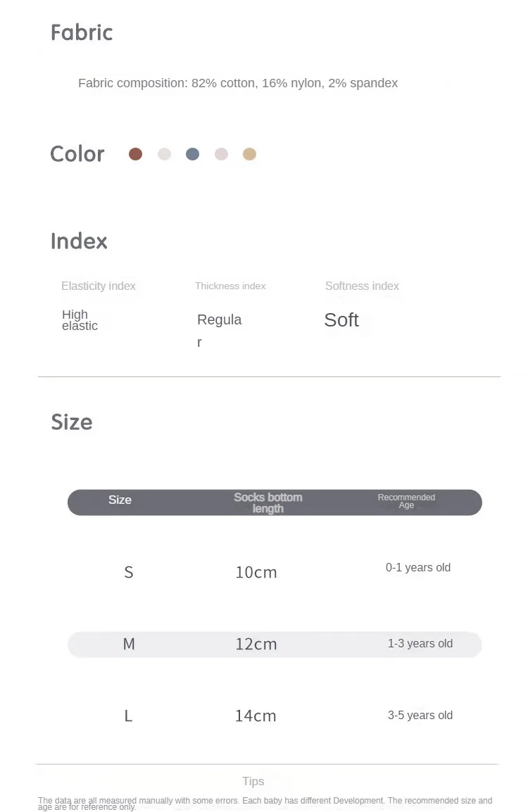Click the High elastic value
This screenshot has width=528, height=812.
[80, 320]
